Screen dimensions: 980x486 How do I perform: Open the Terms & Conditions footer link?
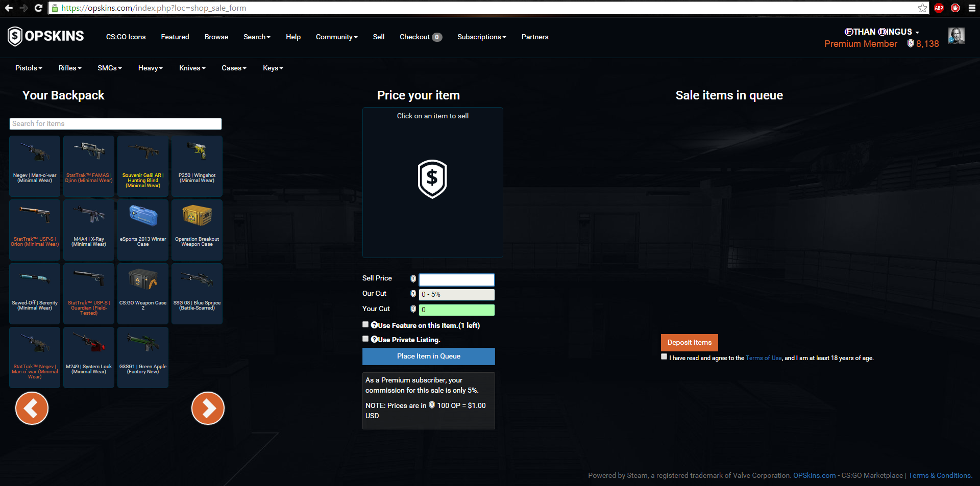(940, 475)
